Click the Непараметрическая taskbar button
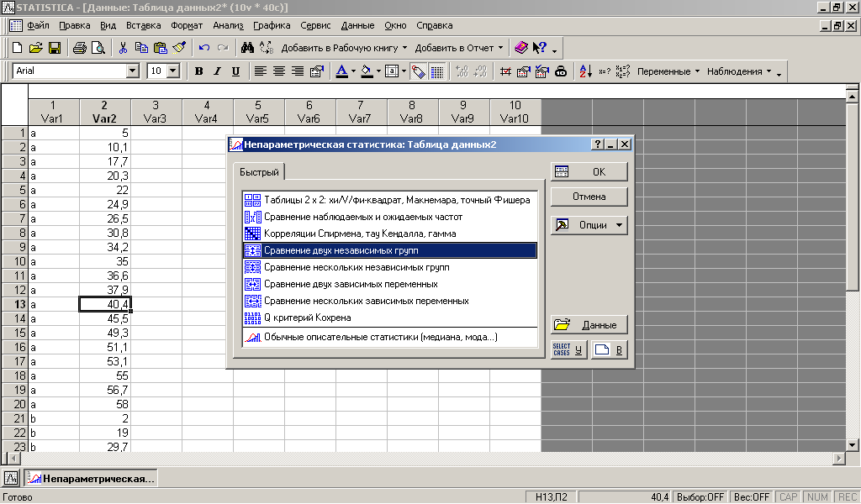 pos(91,478)
